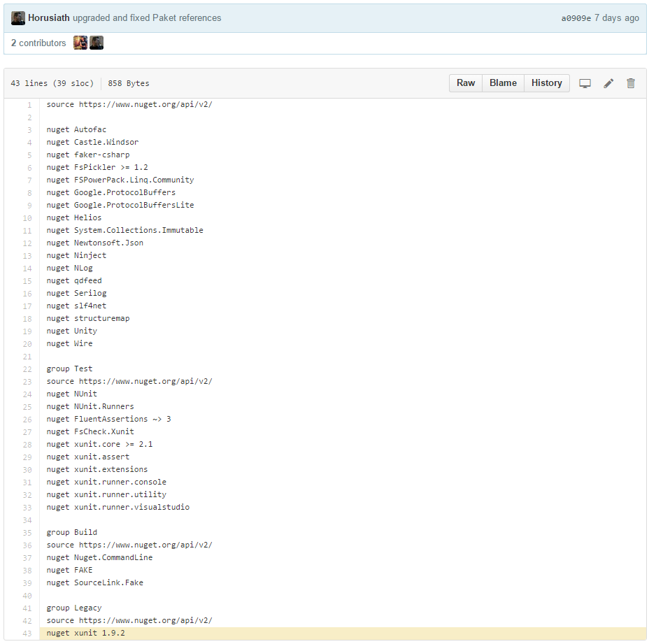
Task: Click the 'nuget Newtonsoft.Json' line
Action: point(95,243)
